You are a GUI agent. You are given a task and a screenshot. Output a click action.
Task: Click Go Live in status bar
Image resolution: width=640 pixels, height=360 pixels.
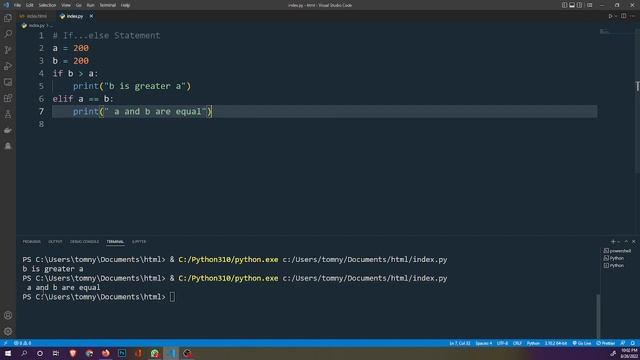click(x=582, y=343)
